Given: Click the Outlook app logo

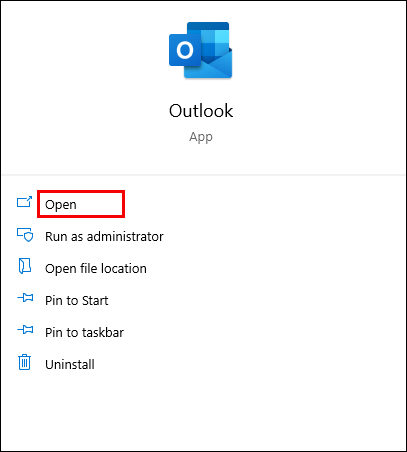Looking at the screenshot, I should [x=201, y=50].
